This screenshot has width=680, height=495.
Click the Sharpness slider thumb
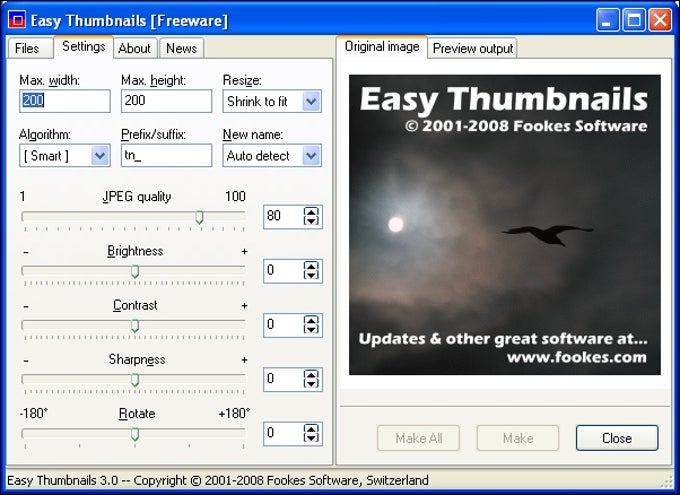(135, 380)
